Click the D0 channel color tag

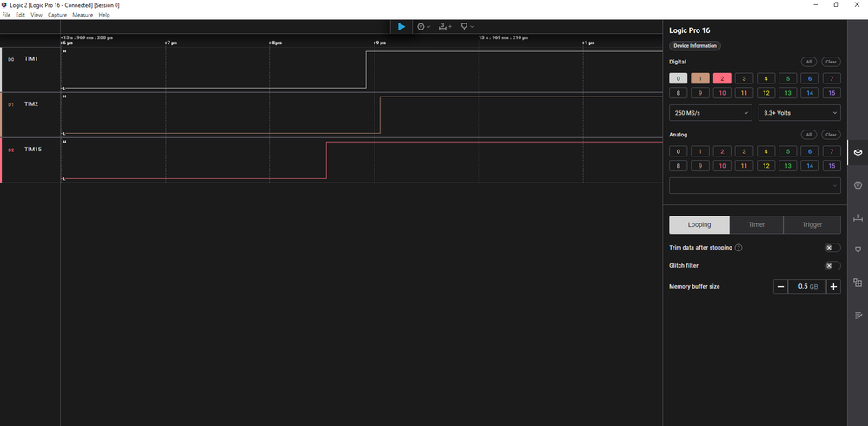(x=11, y=59)
